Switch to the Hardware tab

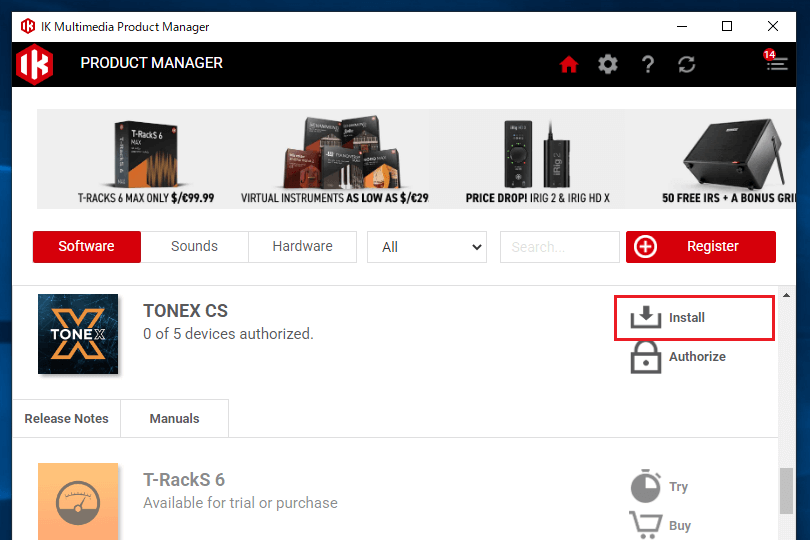pyautogui.click(x=303, y=246)
